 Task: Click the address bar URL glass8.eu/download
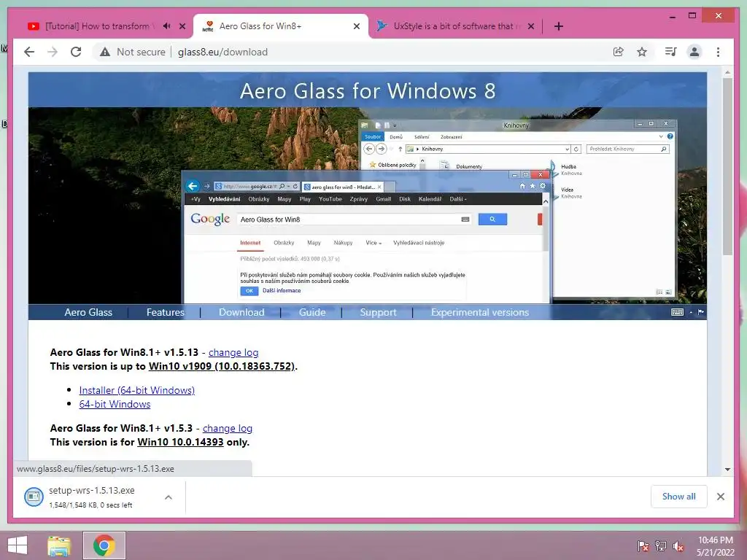[223, 52]
